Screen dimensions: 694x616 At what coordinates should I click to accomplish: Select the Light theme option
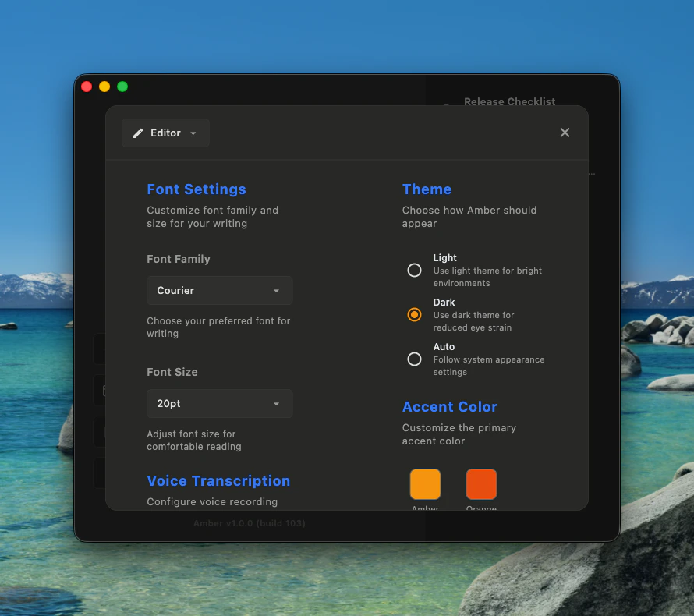coord(414,270)
